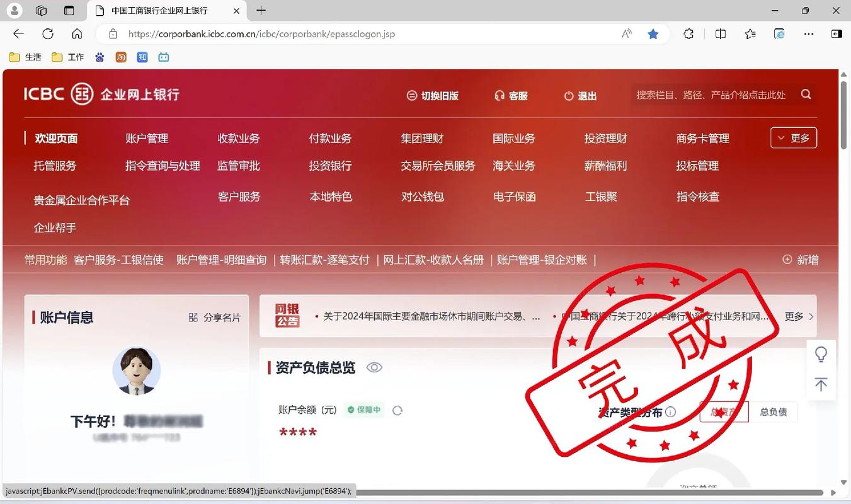
Task: Open shortcut 客户服务-工银信使
Action: (118, 260)
